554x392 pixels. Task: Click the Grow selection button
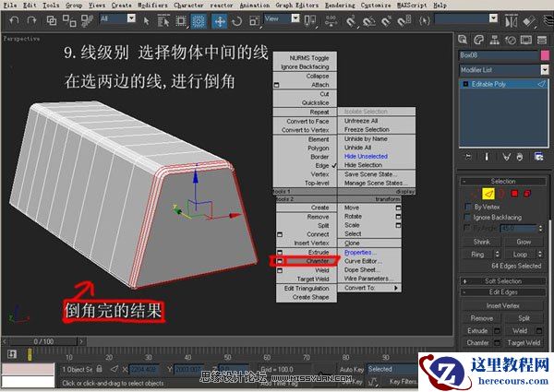tap(524, 242)
